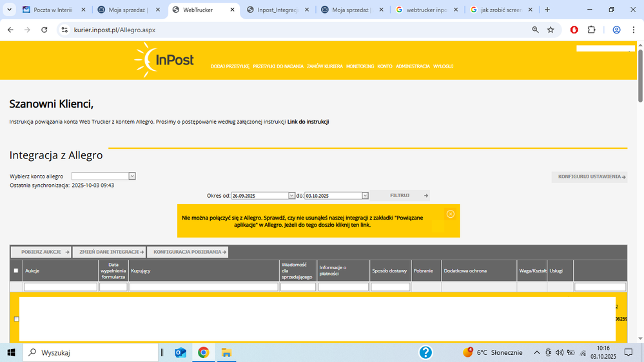
Task: Click the Aukcje filter field
Action: 61,287
